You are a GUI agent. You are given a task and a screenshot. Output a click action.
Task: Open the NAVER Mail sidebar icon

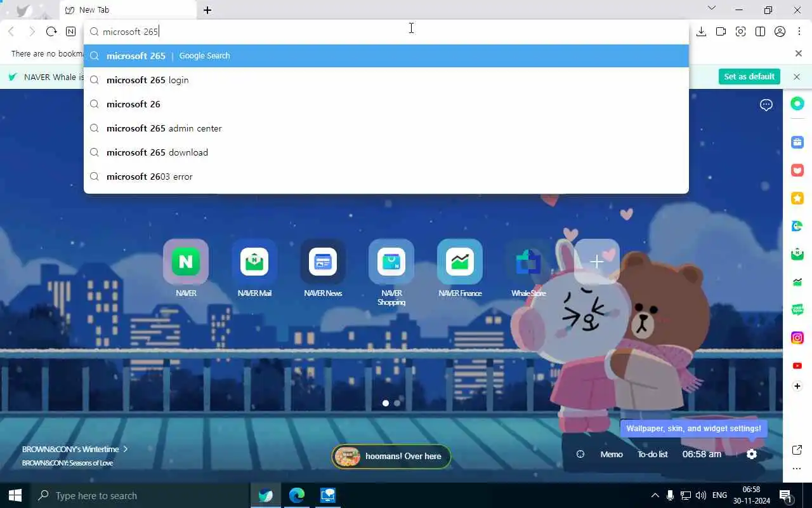click(x=797, y=254)
